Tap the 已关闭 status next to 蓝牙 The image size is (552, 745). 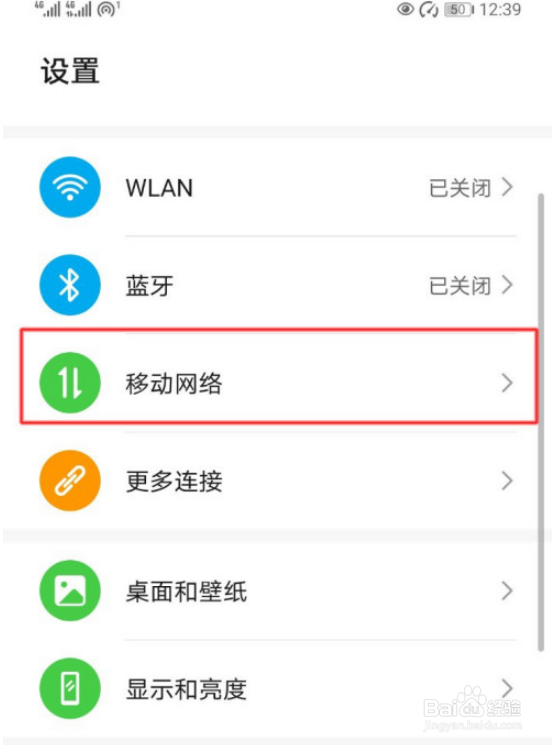(x=460, y=286)
